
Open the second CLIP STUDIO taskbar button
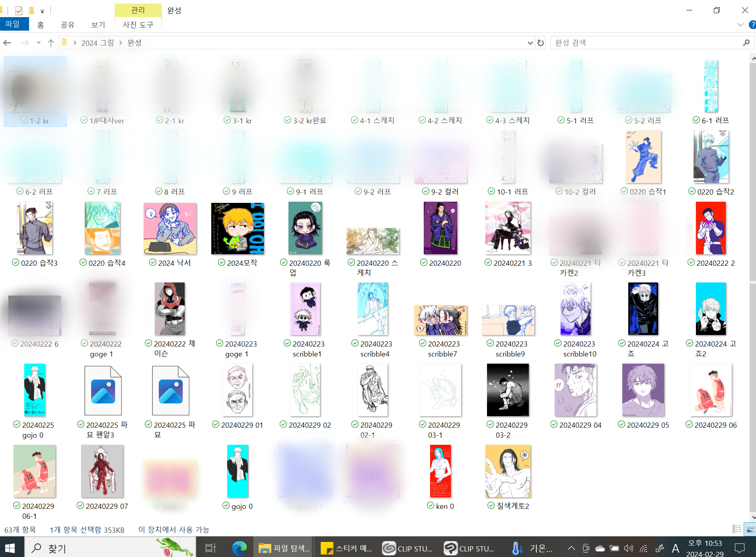click(x=469, y=548)
